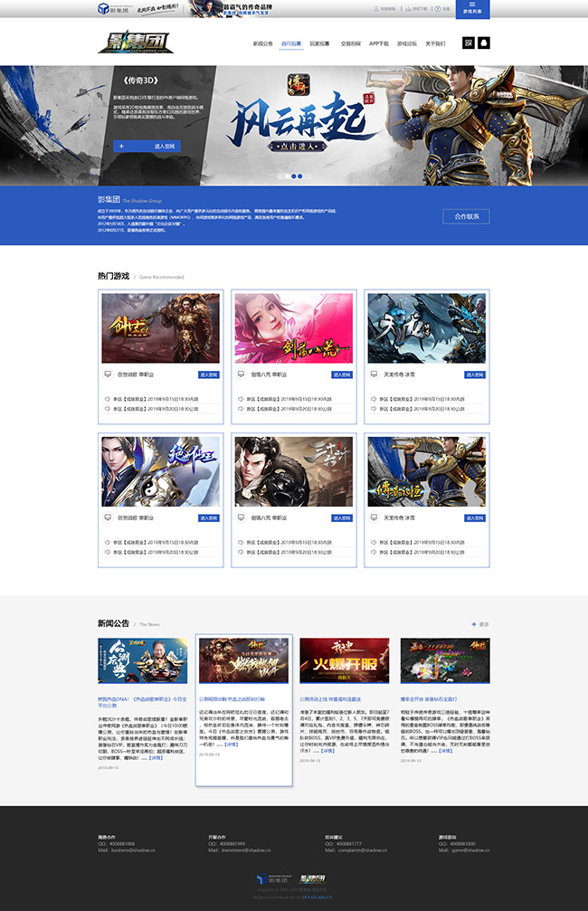Select the 新闻公告 navigation menu item
Image resolution: width=588 pixels, height=911 pixels.
tap(263, 43)
